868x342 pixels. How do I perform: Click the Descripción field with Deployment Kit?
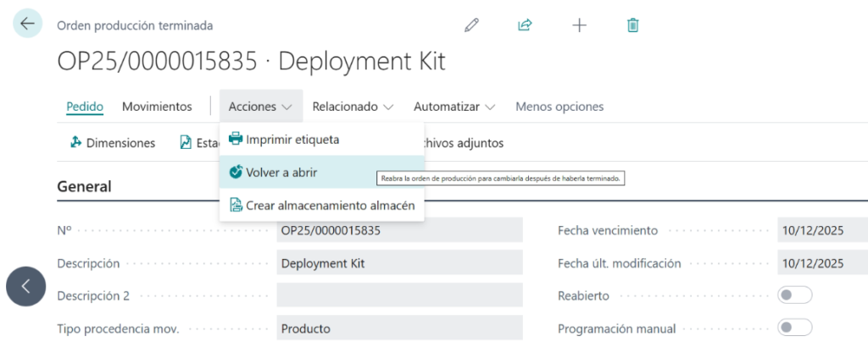(x=399, y=263)
